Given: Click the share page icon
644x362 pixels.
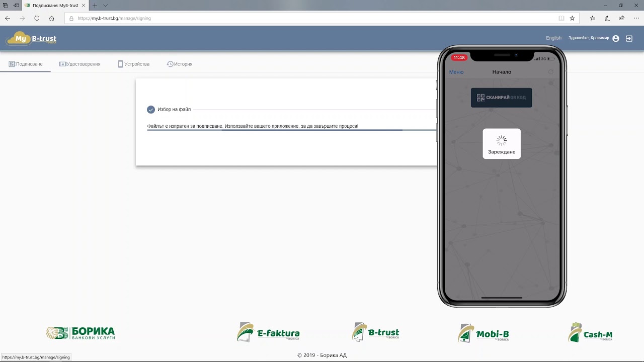Looking at the screenshot, I should [622, 18].
